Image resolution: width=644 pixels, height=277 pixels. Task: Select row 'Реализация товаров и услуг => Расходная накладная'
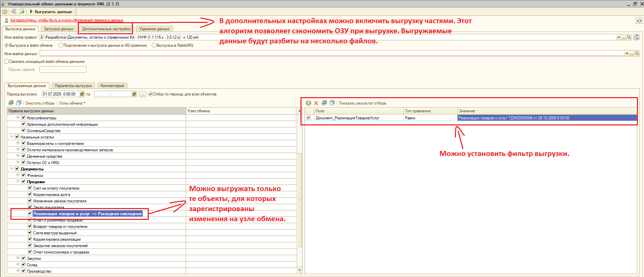pyautogui.click(x=87, y=213)
